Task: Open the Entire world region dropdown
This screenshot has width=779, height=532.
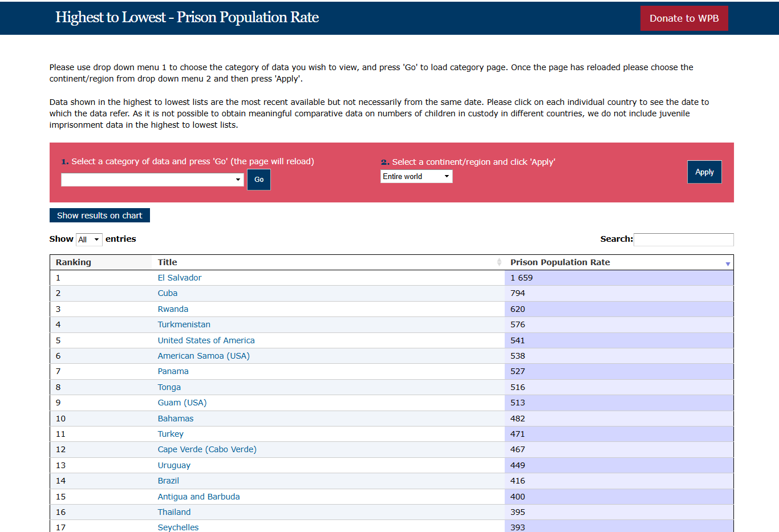Action: [x=416, y=177]
